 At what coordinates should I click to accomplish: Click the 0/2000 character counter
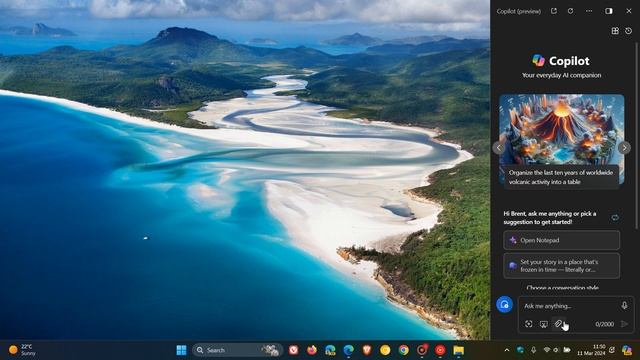(x=604, y=324)
